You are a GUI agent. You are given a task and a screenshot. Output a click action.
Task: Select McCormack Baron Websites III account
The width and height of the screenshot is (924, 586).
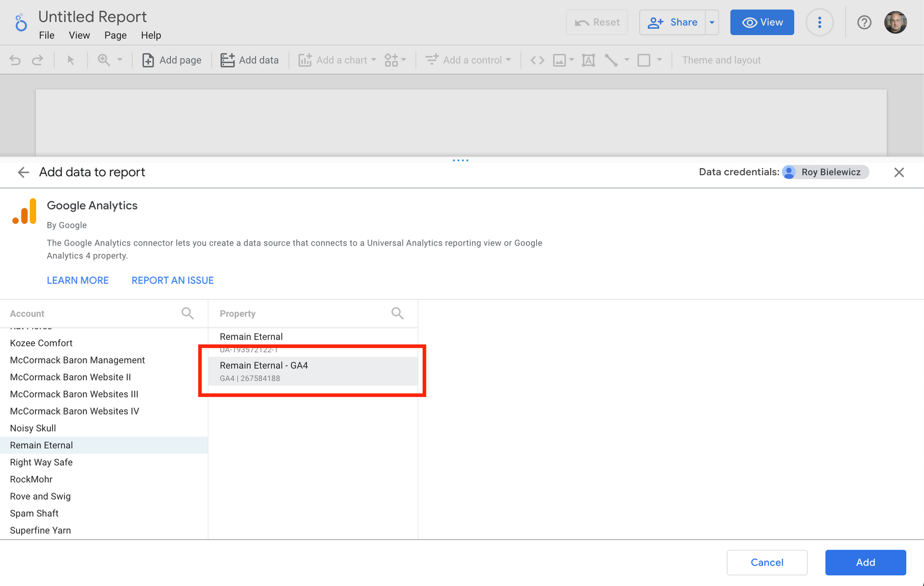click(104, 394)
